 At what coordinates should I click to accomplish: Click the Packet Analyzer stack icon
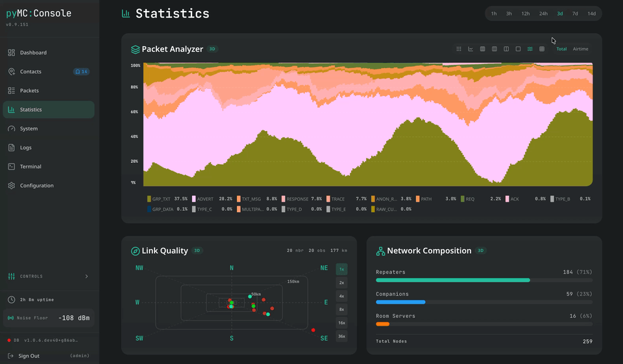coord(135,49)
